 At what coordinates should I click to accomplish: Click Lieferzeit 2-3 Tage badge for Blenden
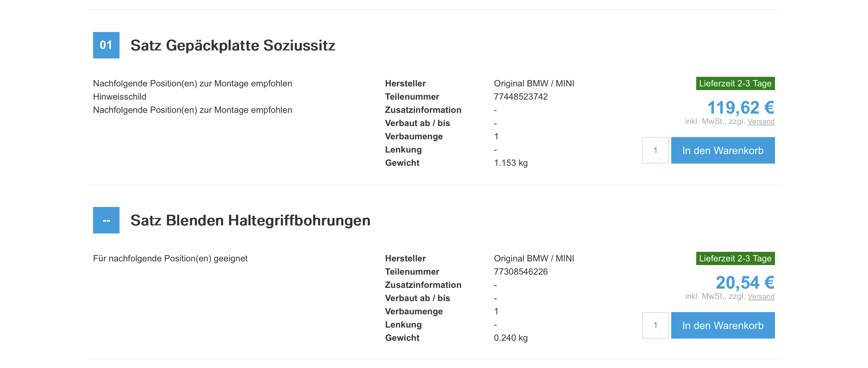pos(735,258)
